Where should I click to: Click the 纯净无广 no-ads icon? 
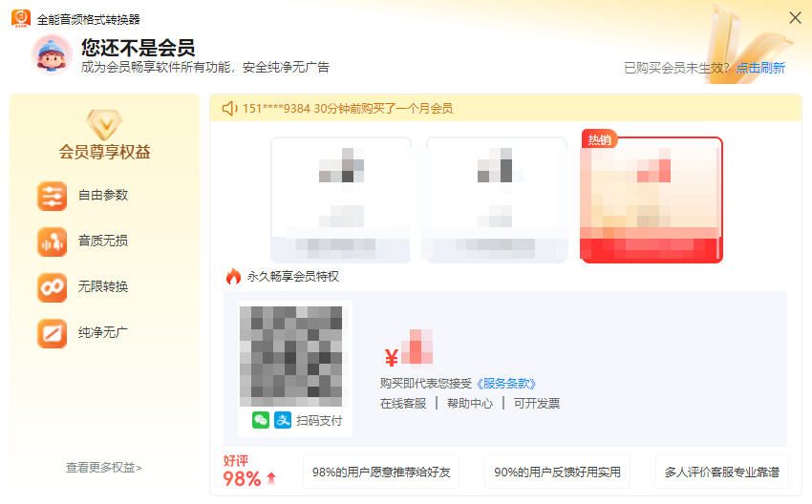[x=52, y=333]
